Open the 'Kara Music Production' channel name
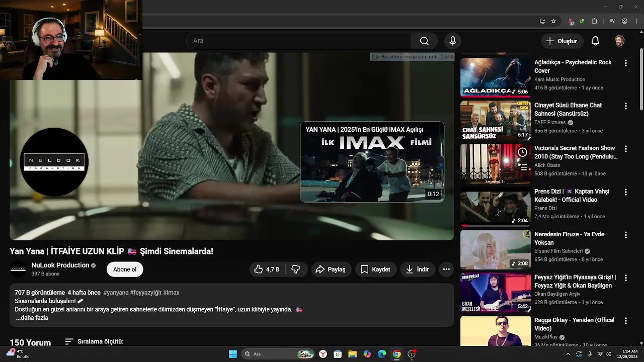Image resolution: width=644 pixels, height=362 pixels. pyautogui.click(x=559, y=79)
